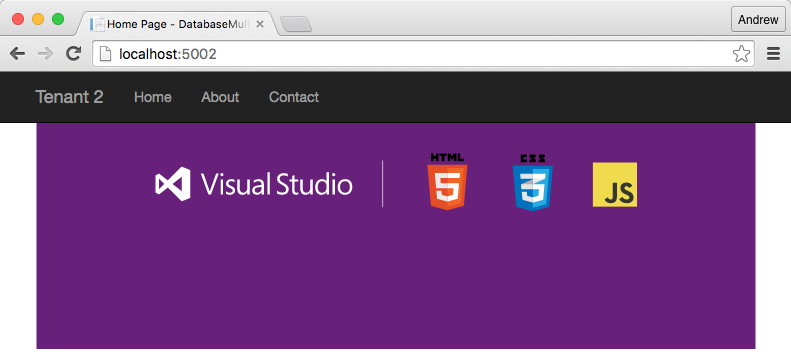Click the browser back arrow

[17, 53]
